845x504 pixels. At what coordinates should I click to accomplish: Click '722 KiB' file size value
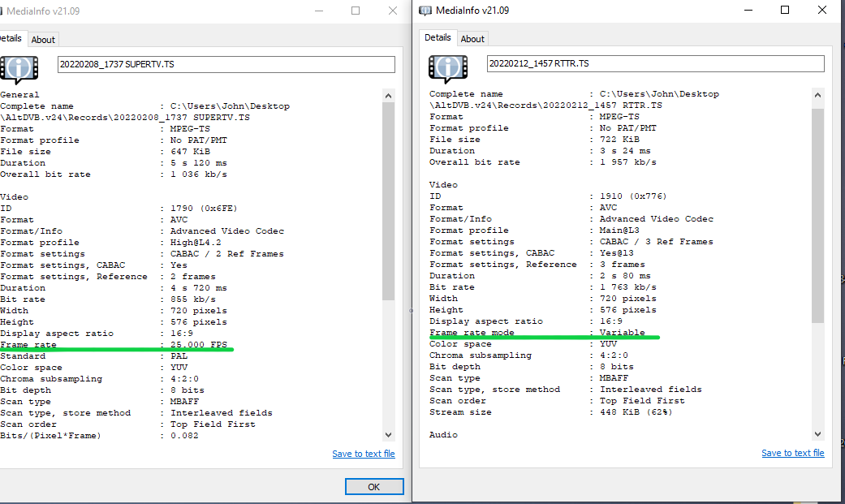tap(619, 139)
